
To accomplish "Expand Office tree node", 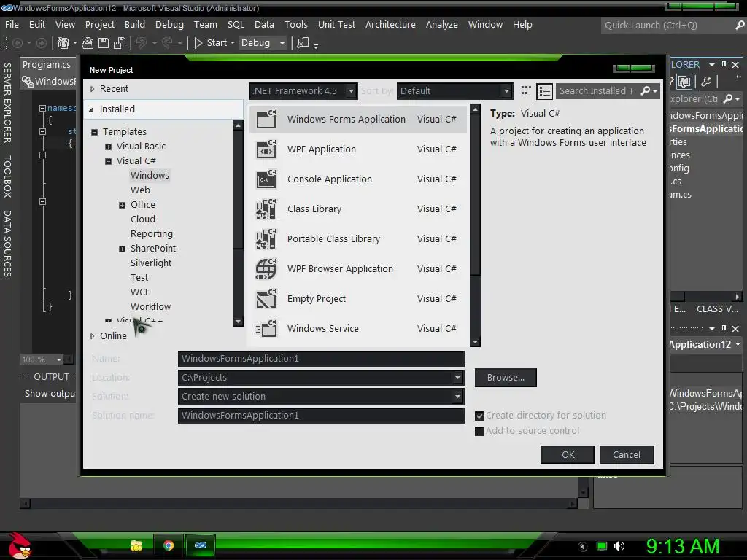I will tap(122, 205).
